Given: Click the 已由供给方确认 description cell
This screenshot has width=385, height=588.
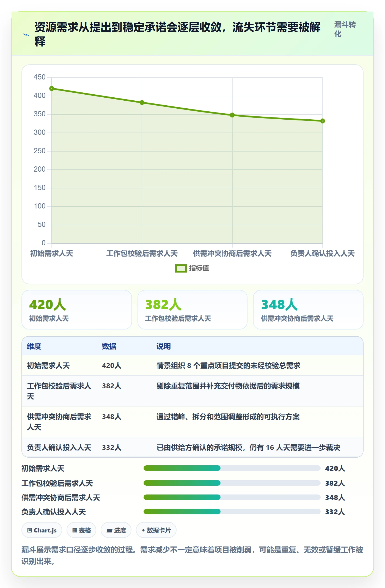Looking at the screenshot, I should [248, 447].
